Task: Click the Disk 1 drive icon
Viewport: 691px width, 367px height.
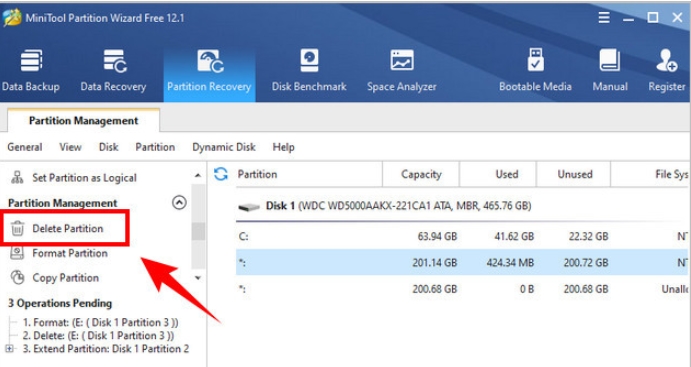Action: [249, 206]
